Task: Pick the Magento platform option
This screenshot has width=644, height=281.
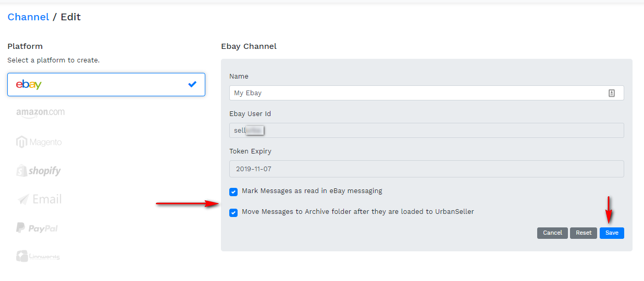Action: tap(39, 142)
